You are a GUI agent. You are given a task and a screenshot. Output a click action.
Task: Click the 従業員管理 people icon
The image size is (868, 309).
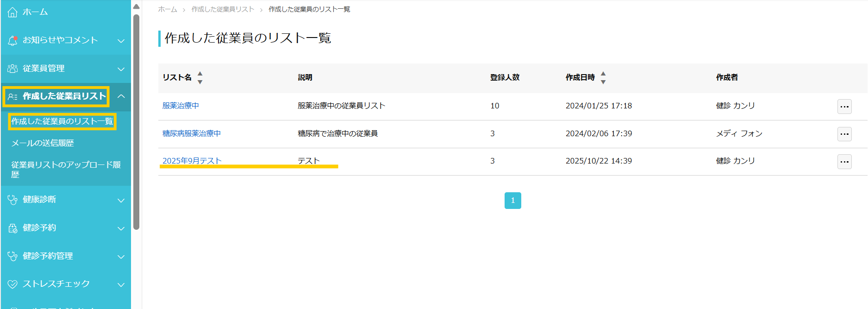click(x=12, y=69)
